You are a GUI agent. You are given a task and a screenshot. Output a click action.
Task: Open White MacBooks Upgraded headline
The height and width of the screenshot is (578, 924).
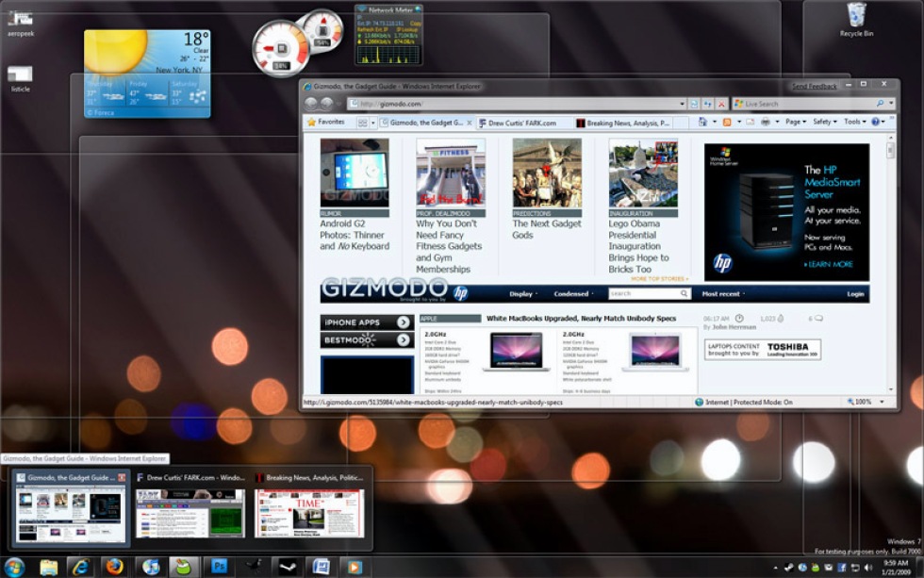click(581, 318)
